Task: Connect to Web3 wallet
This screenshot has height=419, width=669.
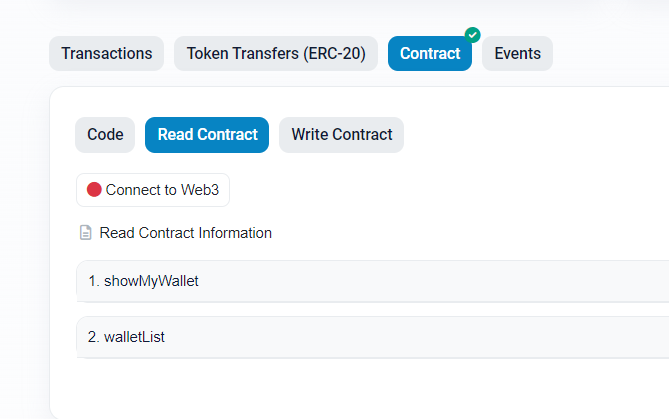Action: tap(153, 190)
